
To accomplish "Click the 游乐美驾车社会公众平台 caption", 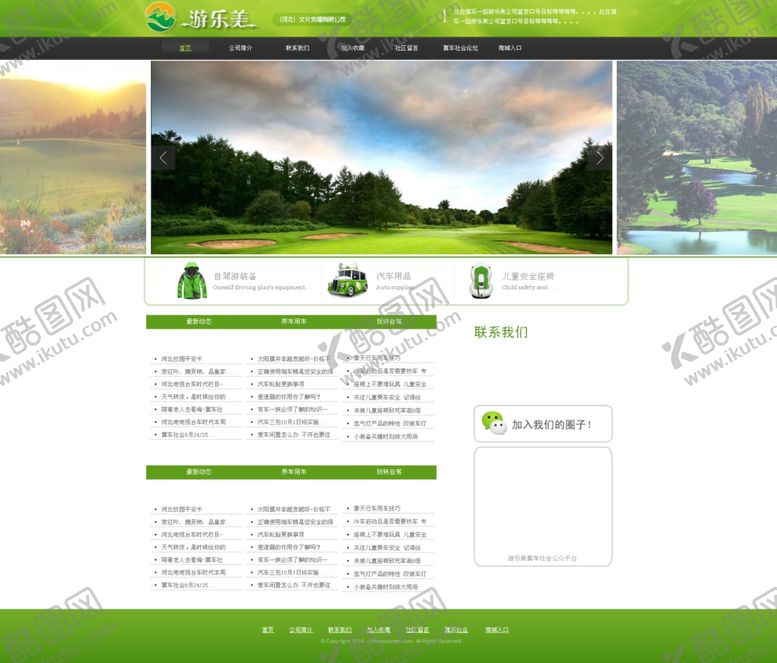I will point(542,558).
